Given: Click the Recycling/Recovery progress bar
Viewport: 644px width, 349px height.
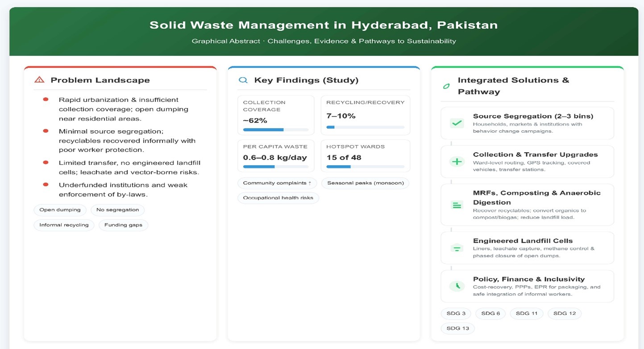Looking at the screenshot, I should click(x=365, y=127).
